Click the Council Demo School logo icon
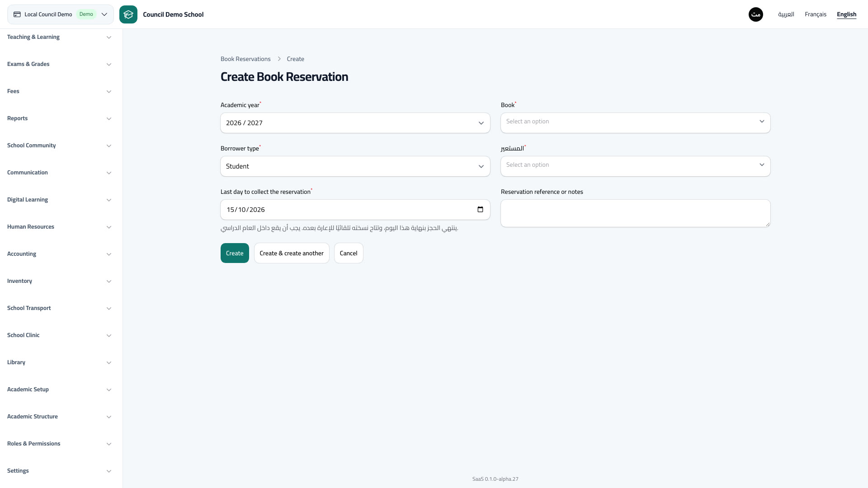This screenshot has width=868, height=488. click(x=128, y=14)
